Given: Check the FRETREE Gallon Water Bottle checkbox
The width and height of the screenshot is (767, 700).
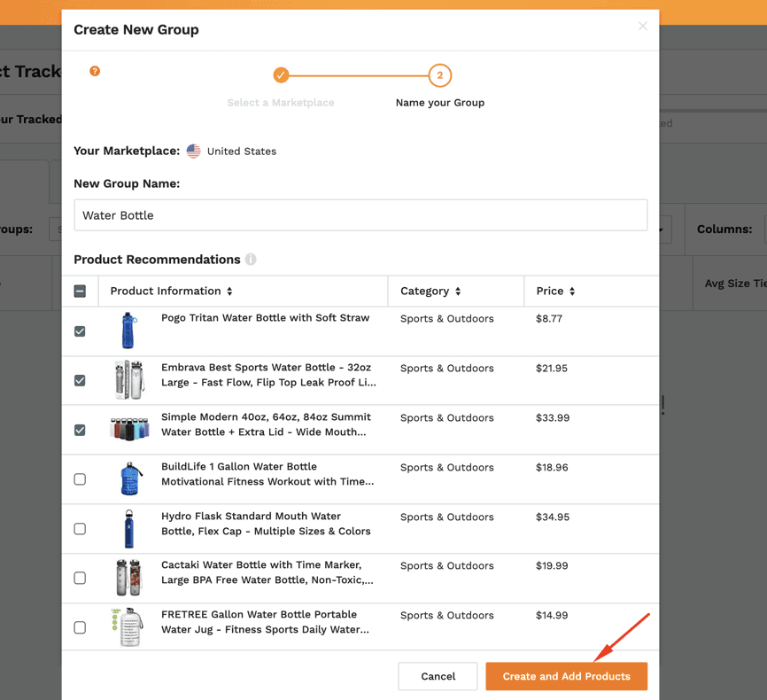Looking at the screenshot, I should click(x=80, y=627).
